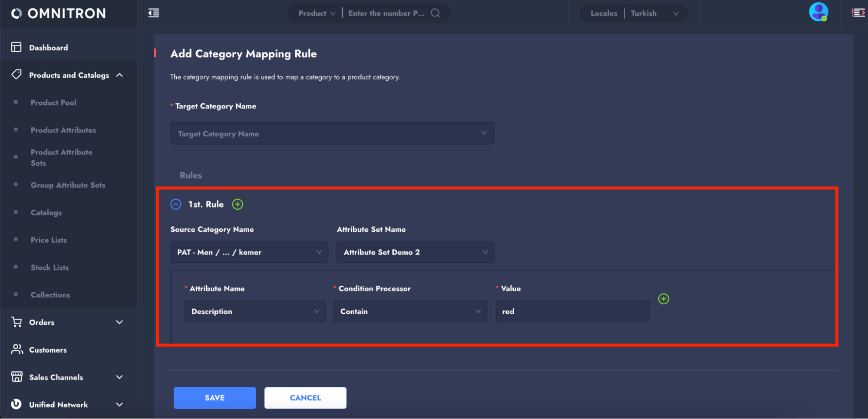The height and width of the screenshot is (419, 868).
Task: Open the right-side panel icon in header
Action: pyautogui.click(x=858, y=13)
